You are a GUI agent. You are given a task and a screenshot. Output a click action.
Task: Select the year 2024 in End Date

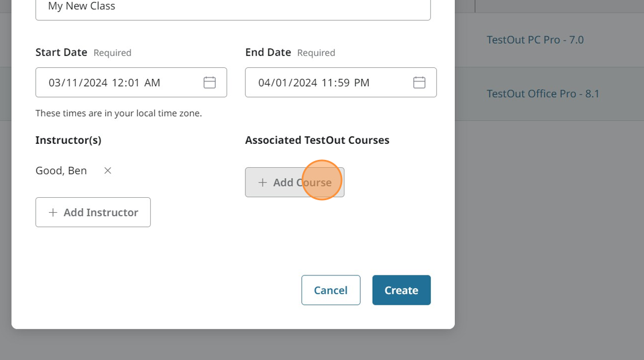click(305, 83)
